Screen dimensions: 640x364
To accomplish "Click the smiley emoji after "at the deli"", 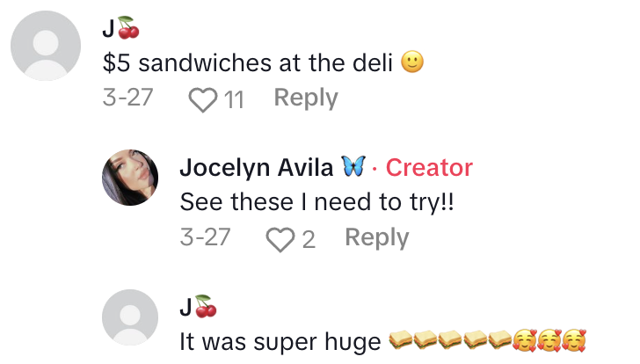I will (x=412, y=63).
